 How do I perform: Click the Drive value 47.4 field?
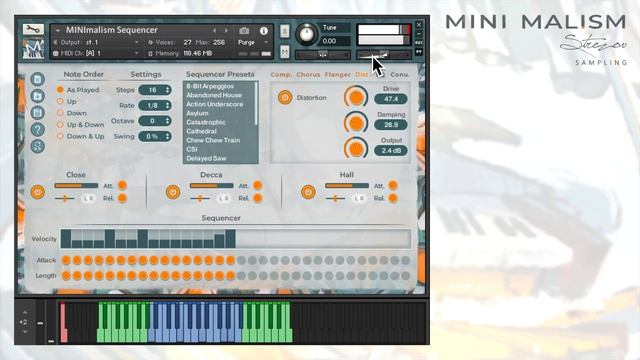click(391, 99)
